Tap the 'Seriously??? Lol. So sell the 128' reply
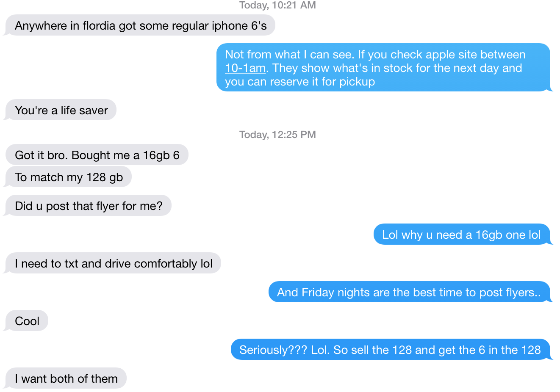Viewport: 560px width, 392px height. [x=391, y=350]
